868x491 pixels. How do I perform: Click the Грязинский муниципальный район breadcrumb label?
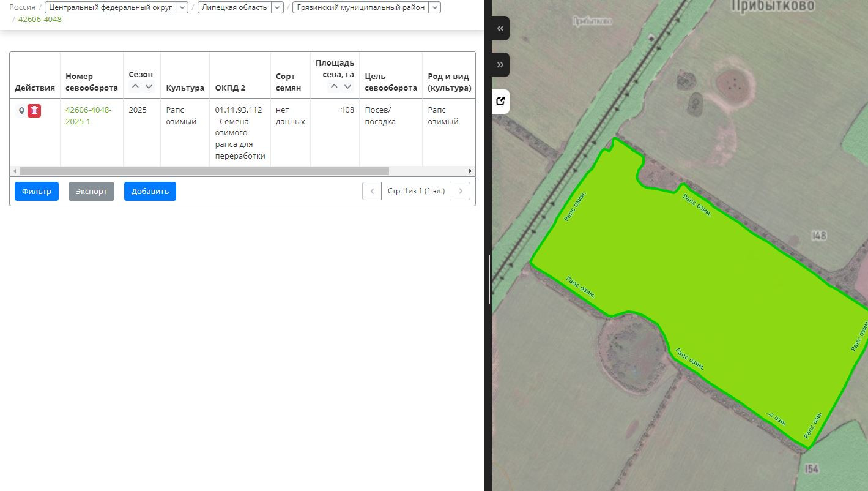(x=360, y=7)
